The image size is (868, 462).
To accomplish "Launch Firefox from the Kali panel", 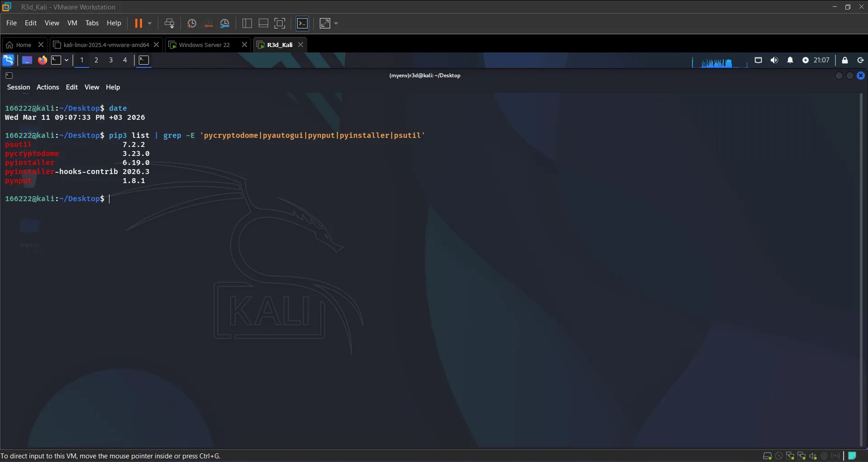I will [43, 60].
